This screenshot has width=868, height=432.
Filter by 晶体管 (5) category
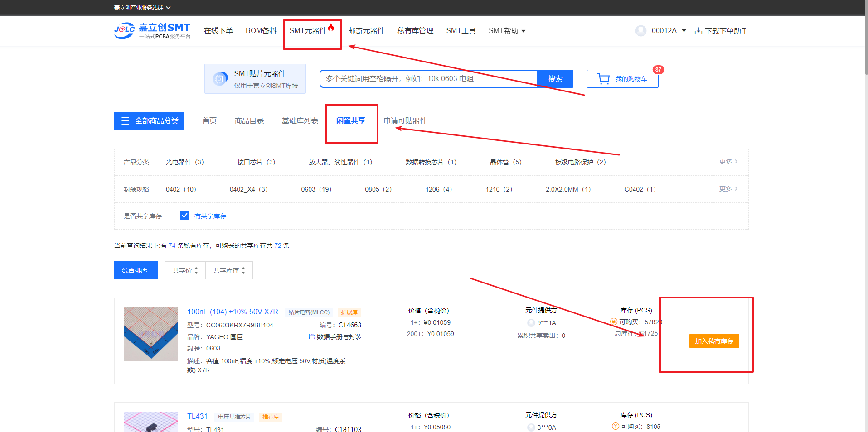(x=506, y=162)
